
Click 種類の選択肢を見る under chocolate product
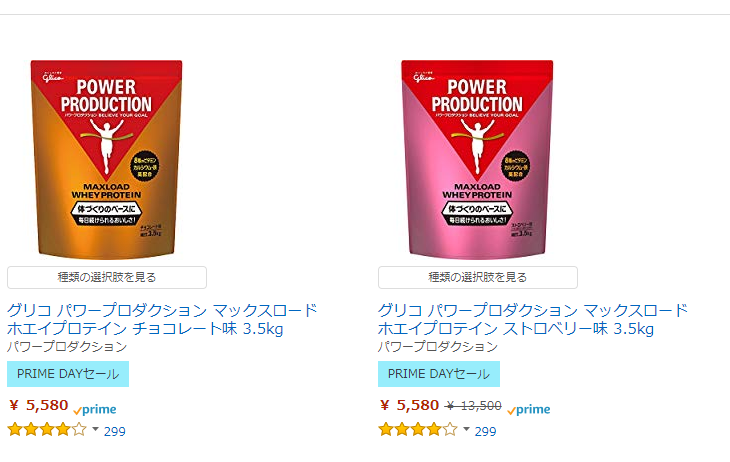click(107, 278)
